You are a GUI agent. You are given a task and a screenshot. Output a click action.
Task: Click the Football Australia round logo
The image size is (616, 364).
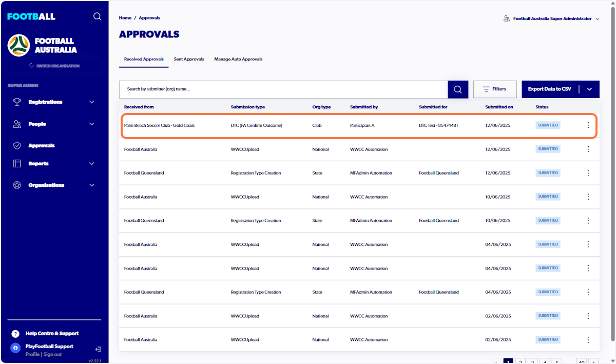(18, 45)
